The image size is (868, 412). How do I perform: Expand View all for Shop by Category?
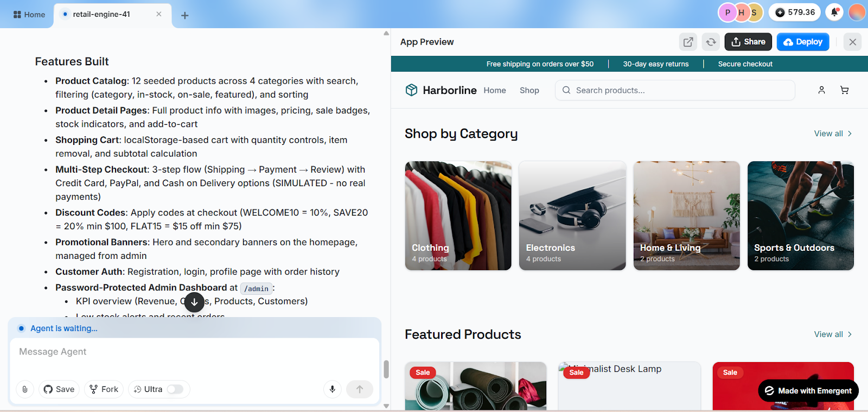coord(833,134)
